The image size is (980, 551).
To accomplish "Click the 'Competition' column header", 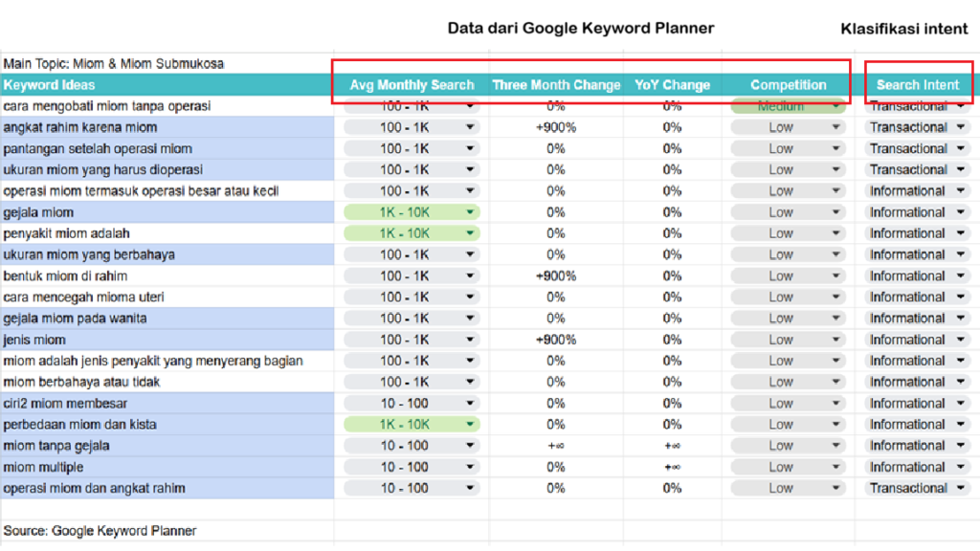I will pos(789,85).
